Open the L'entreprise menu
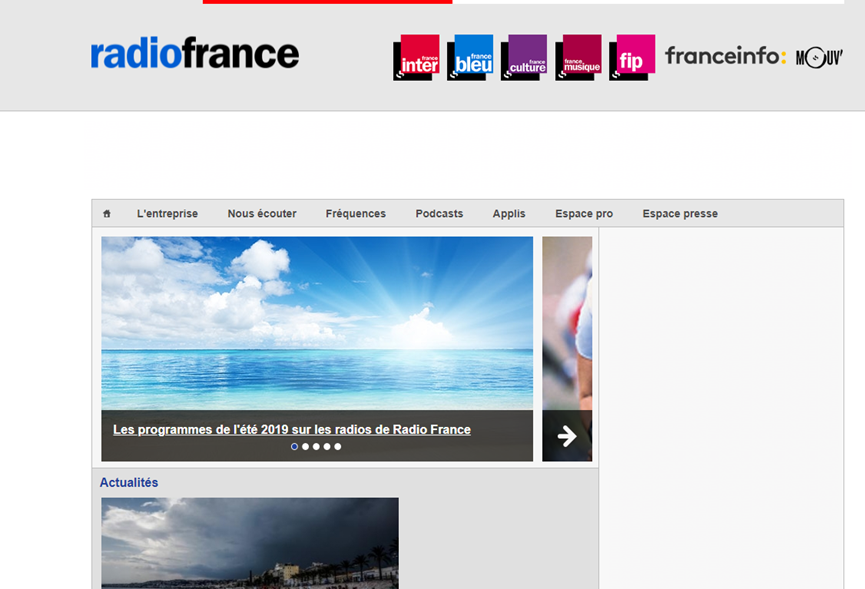Image resolution: width=865 pixels, height=589 pixels. coord(167,213)
